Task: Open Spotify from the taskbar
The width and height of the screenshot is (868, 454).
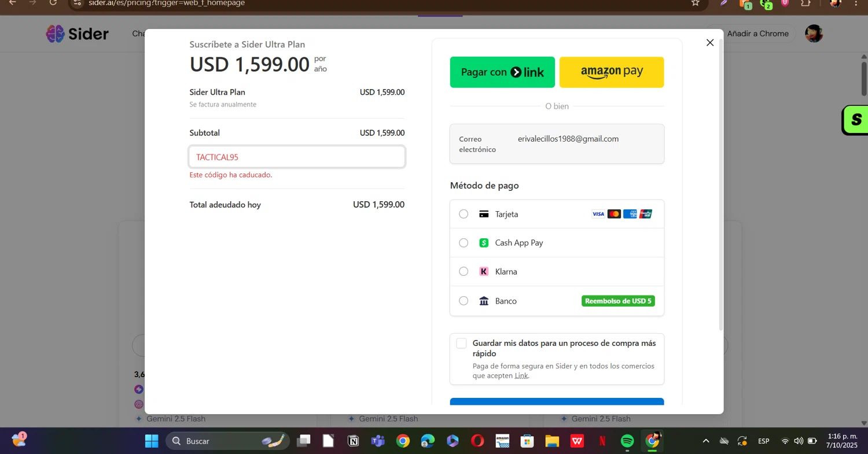Action: pyautogui.click(x=627, y=441)
